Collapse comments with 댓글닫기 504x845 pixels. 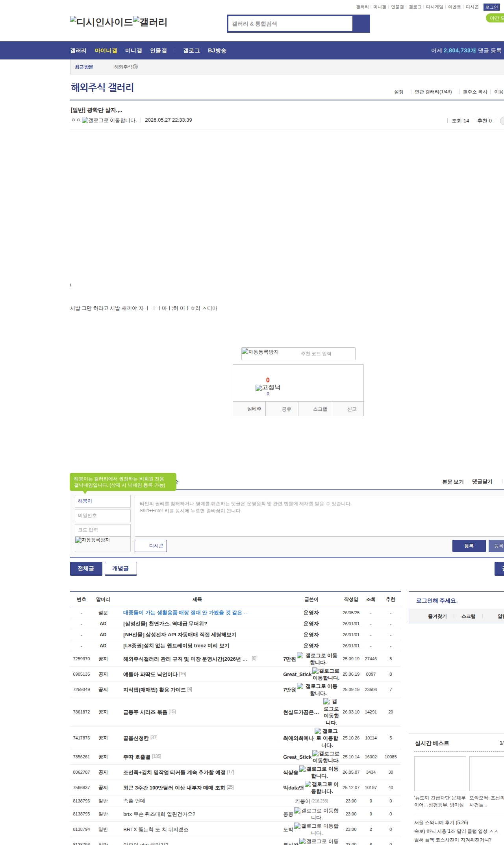(x=482, y=482)
